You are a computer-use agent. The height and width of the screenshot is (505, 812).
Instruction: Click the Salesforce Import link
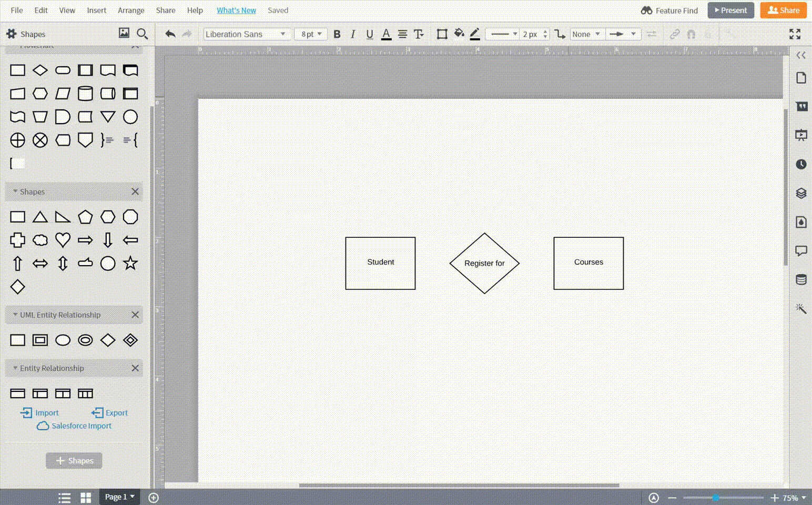tap(74, 426)
